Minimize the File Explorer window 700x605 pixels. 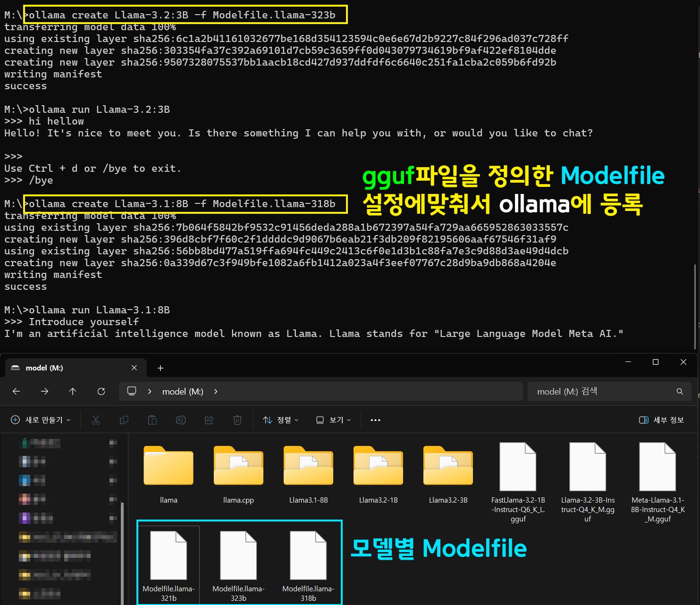(628, 362)
